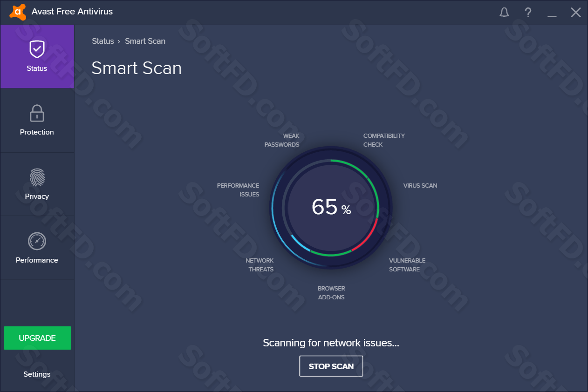This screenshot has height=392, width=588.
Task: Select the Network Threats scan label
Action: pyautogui.click(x=260, y=265)
